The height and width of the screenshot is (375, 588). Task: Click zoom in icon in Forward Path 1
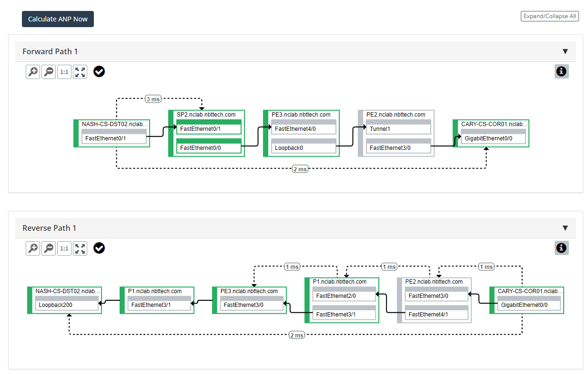(x=33, y=72)
